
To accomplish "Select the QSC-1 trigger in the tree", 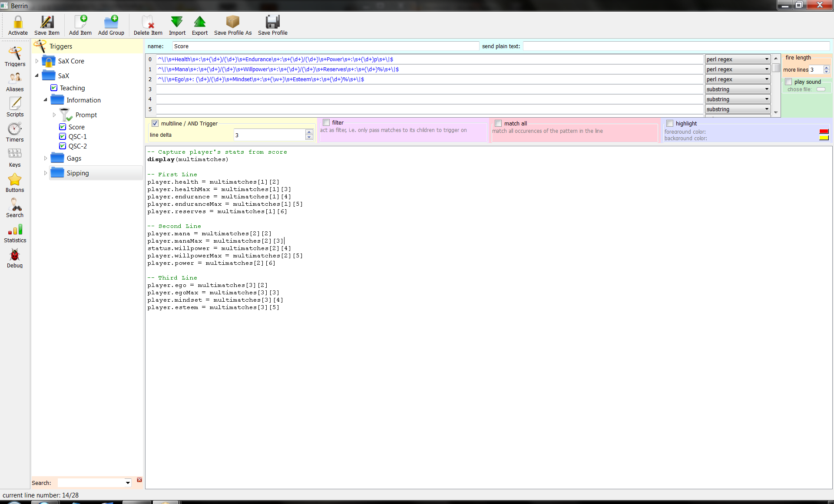I will coord(78,136).
